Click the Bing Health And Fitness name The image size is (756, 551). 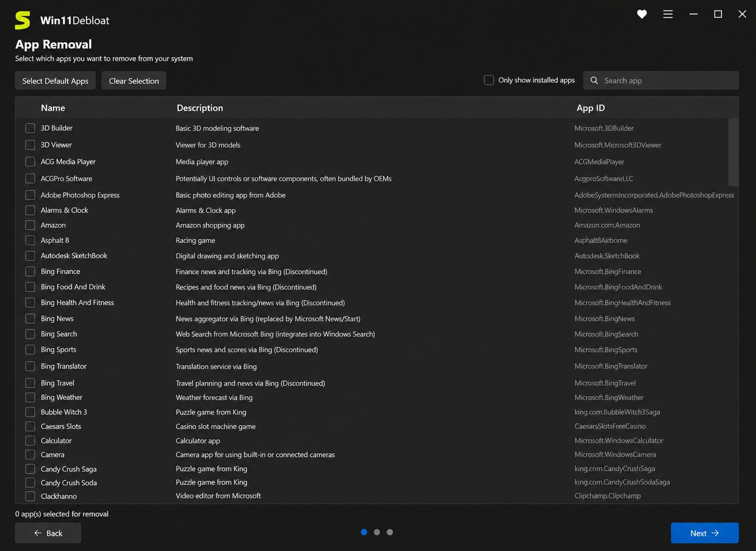(77, 303)
